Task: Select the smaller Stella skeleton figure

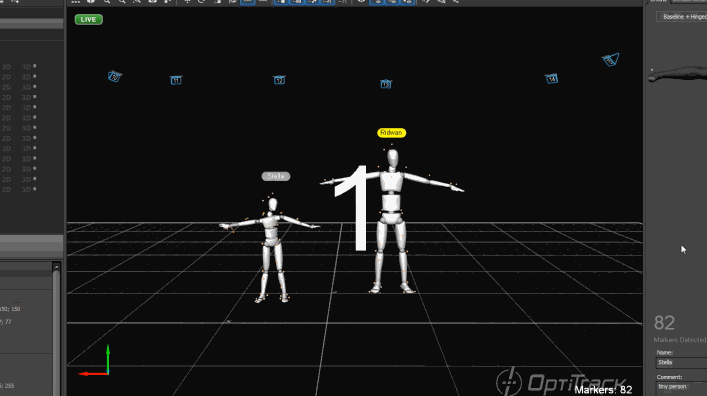Action: pos(271,249)
